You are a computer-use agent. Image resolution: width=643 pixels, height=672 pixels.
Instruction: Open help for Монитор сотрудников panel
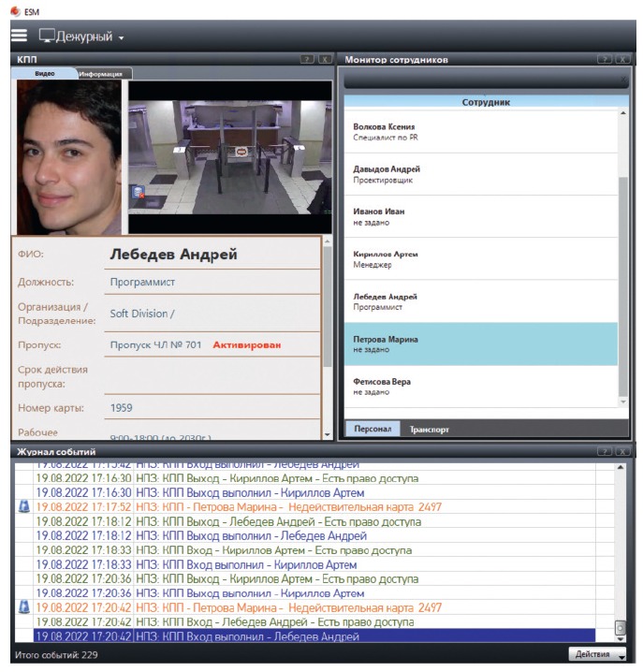(605, 59)
